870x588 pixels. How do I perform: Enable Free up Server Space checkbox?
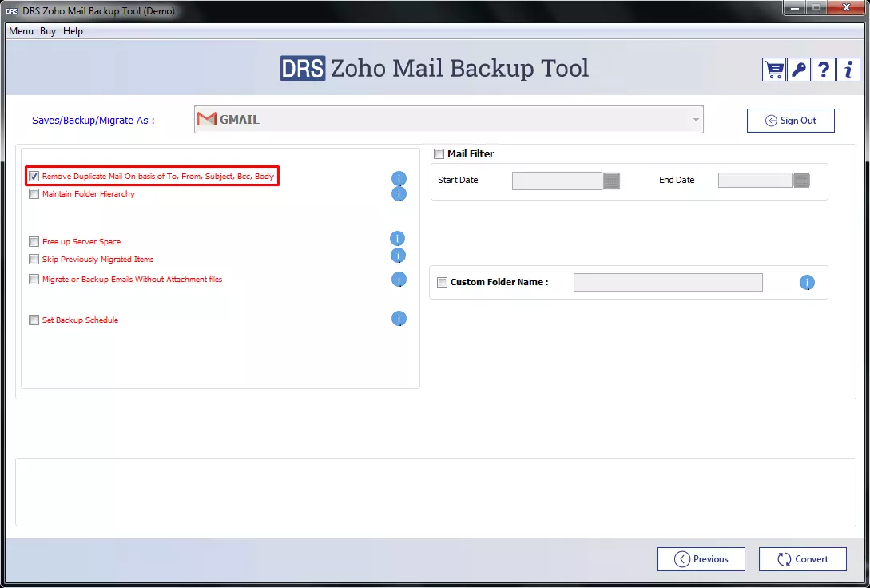pyautogui.click(x=34, y=242)
